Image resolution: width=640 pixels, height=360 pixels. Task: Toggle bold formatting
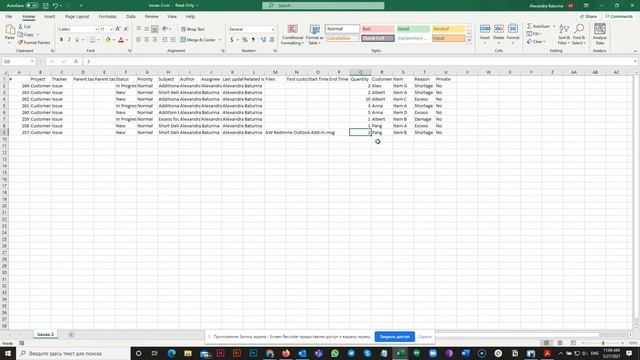tap(61, 40)
